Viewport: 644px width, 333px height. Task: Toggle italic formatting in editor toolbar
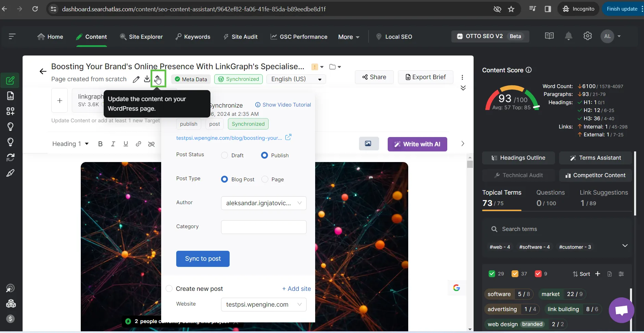(113, 144)
